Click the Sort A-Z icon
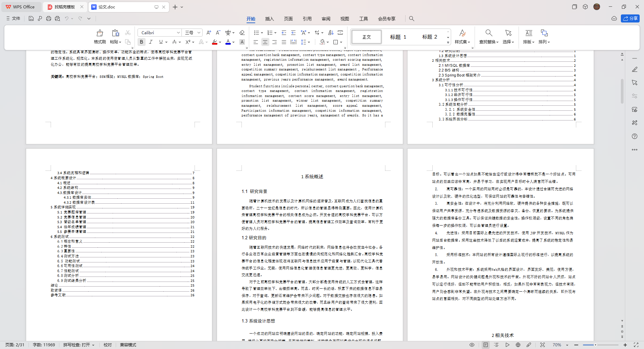 (x=331, y=33)
